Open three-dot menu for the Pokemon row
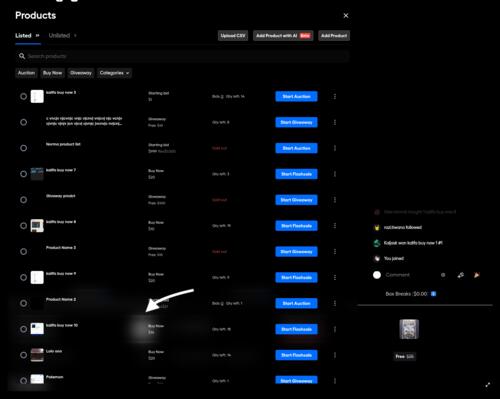 [335, 381]
